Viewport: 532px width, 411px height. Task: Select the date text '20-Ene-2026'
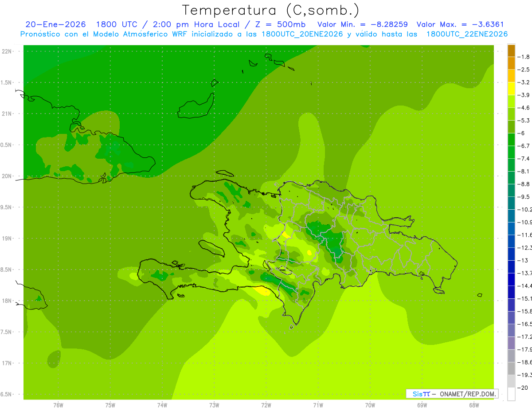click(x=56, y=24)
